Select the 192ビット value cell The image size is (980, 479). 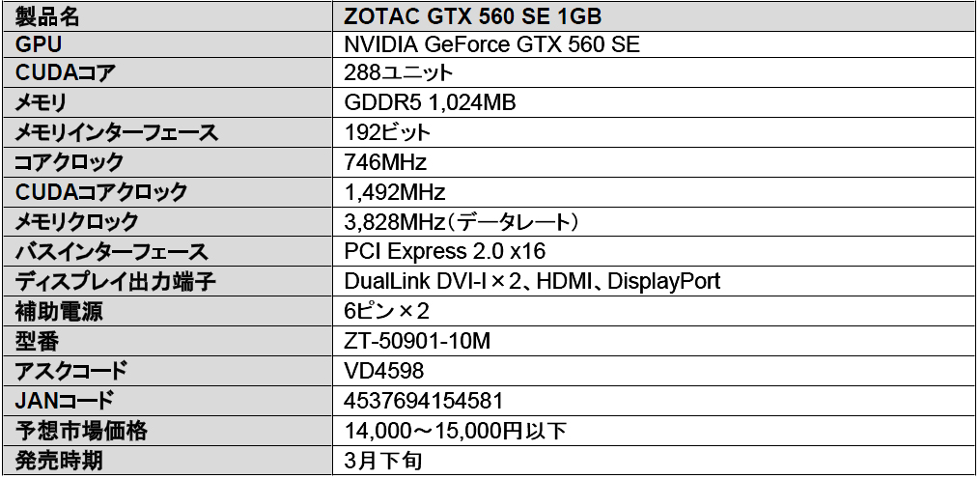click(387, 132)
